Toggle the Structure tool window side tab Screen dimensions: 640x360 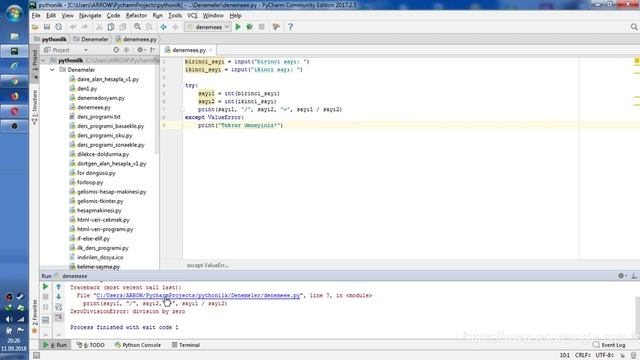click(x=35, y=107)
